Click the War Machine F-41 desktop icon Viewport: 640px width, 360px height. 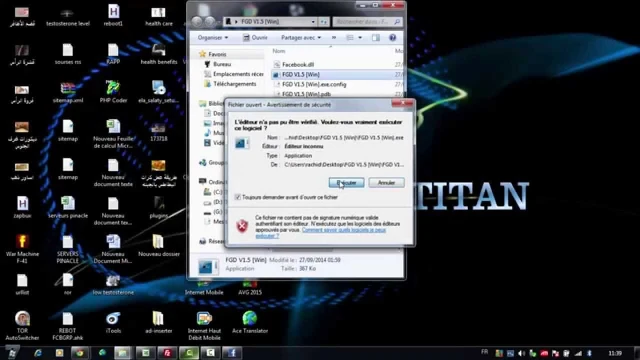[22, 249]
